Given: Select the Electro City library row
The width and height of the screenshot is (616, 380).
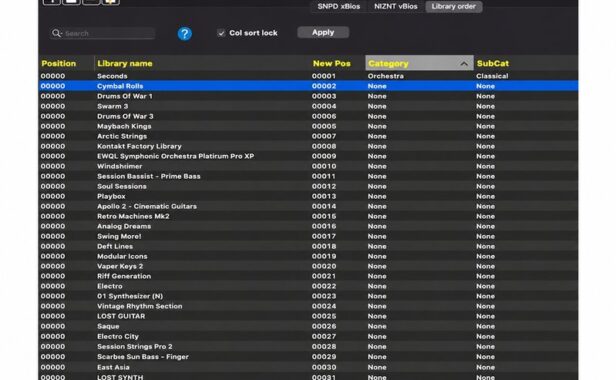Looking at the screenshot, I should pos(308,336).
